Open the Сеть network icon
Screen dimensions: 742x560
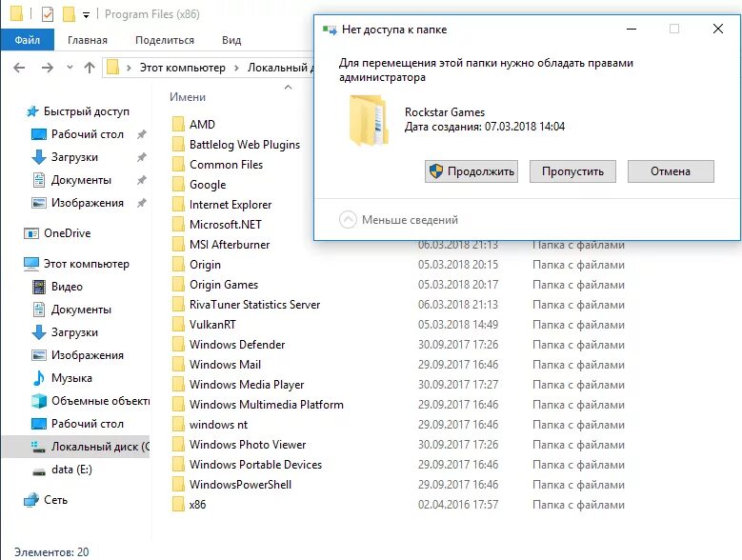31,500
